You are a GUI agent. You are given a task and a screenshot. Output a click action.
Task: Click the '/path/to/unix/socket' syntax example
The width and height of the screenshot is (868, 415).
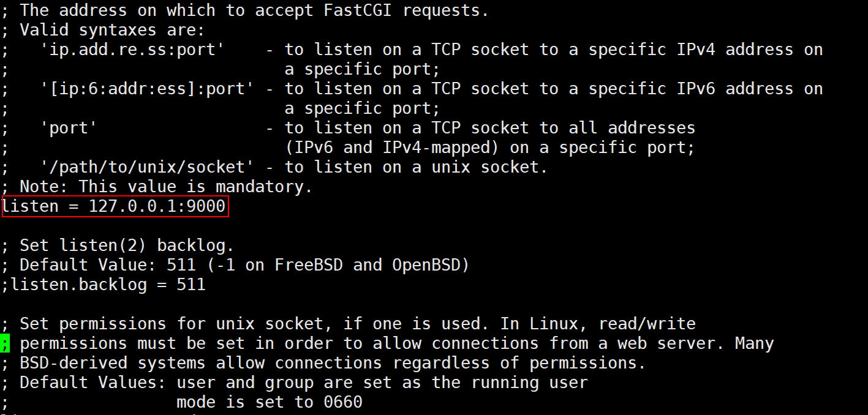click(x=147, y=167)
